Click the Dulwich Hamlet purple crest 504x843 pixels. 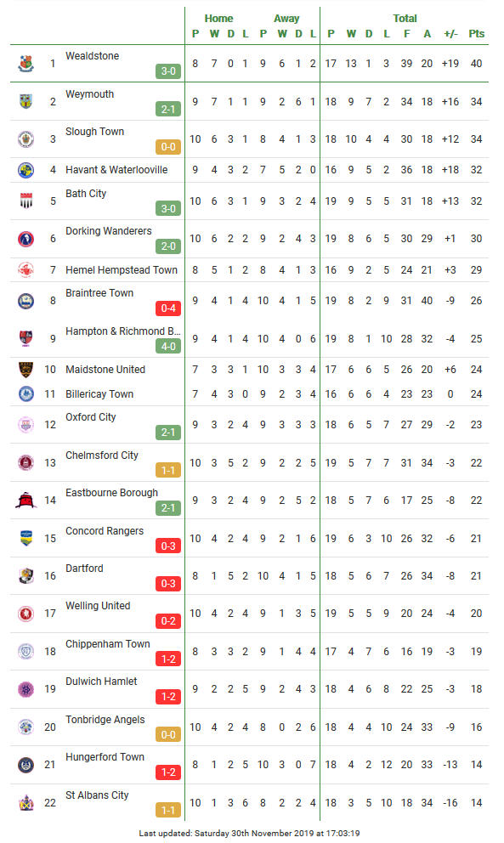[x=25, y=689]
